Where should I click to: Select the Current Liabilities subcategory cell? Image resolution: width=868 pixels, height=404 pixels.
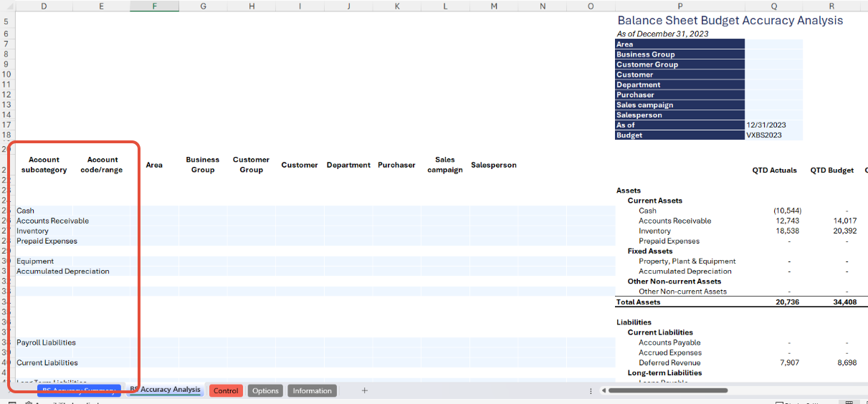(44, 362)
